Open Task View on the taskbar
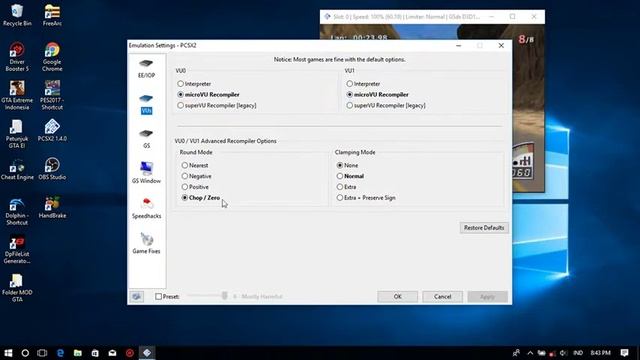 [x=42, y=353]
